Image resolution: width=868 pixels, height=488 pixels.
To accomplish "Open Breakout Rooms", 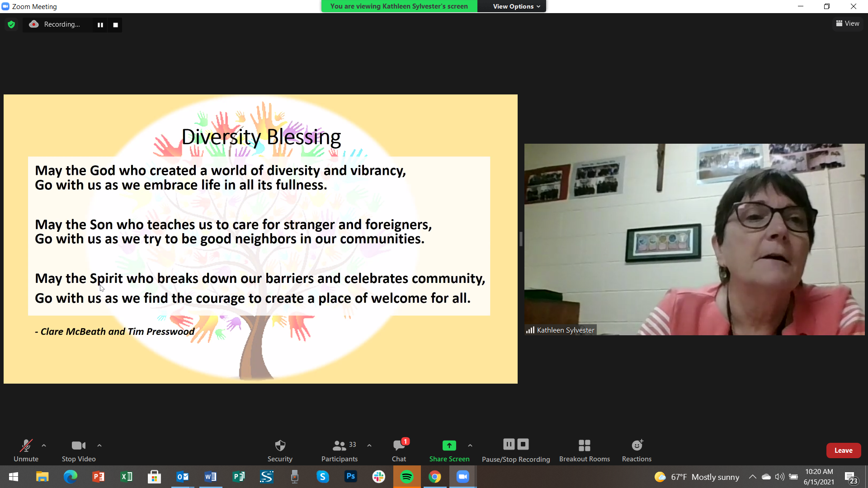I will click(584, 450).
